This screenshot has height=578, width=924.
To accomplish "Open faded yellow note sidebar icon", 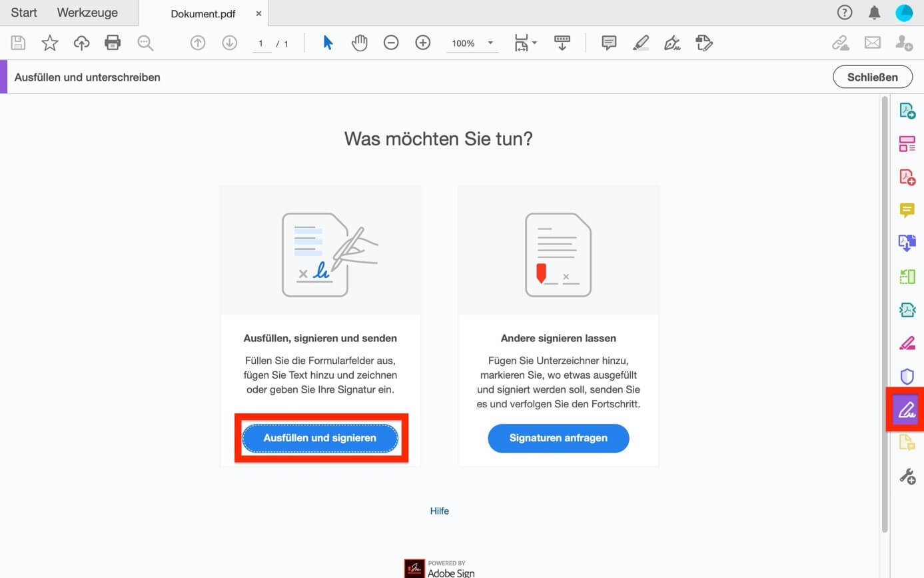I will 907,443.
